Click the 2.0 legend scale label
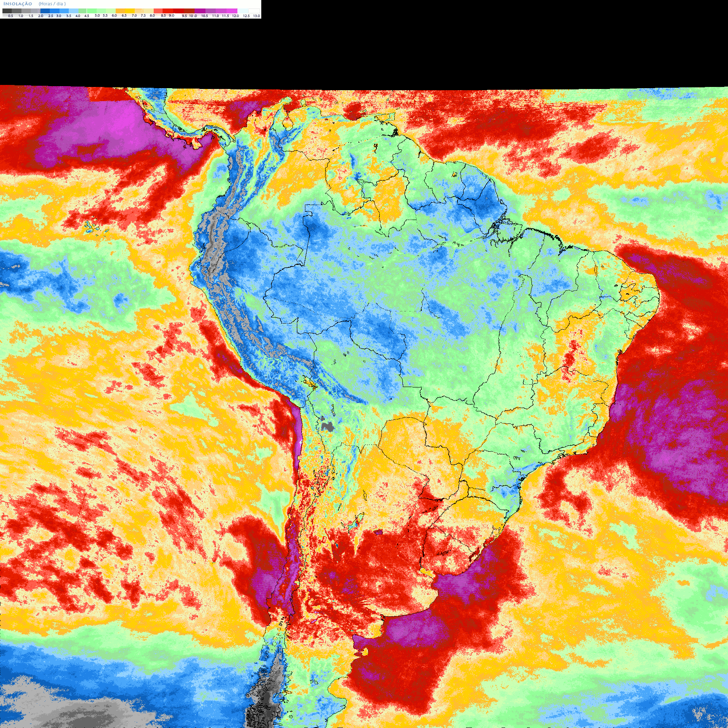 point(40,16)
